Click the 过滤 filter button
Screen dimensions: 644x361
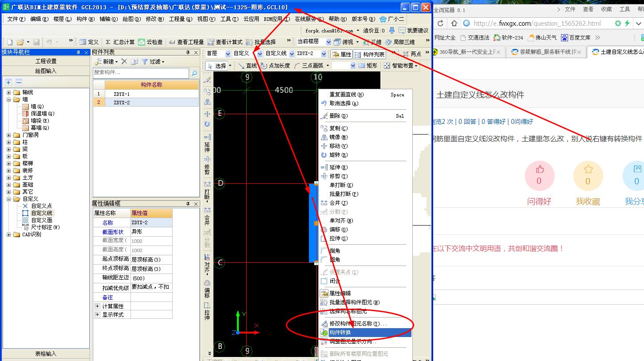tap(153, 62)
